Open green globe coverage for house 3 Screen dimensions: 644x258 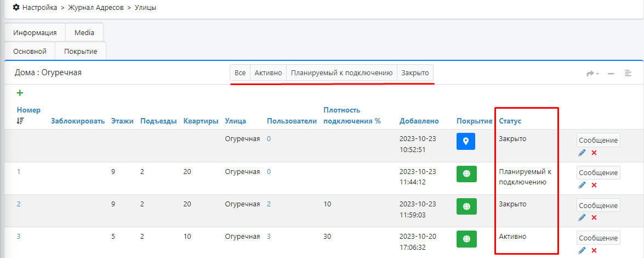(466, 239)
